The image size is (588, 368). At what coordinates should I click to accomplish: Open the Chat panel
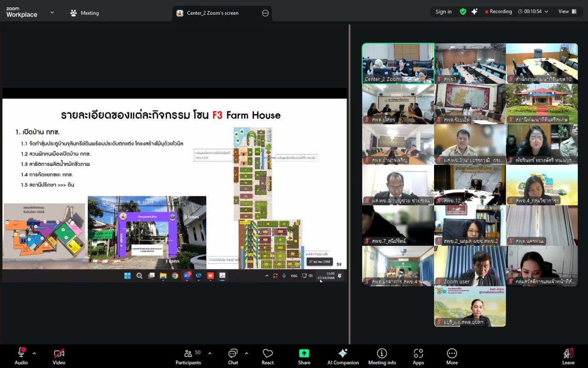(x=233, y=356)
